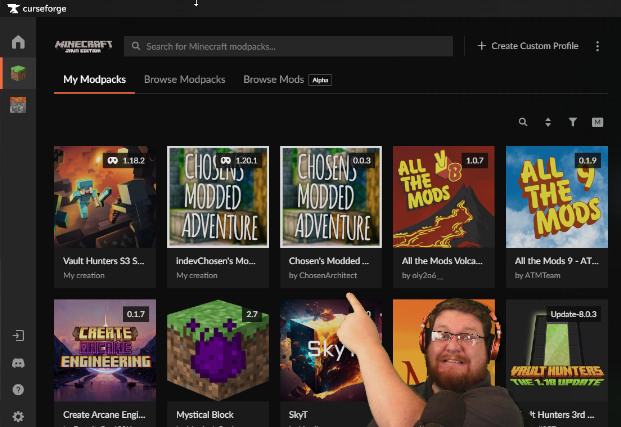Click 'Chosen's Modded ...' title text
This screenshot has width=621, height=427.
[x=329, y=261]
